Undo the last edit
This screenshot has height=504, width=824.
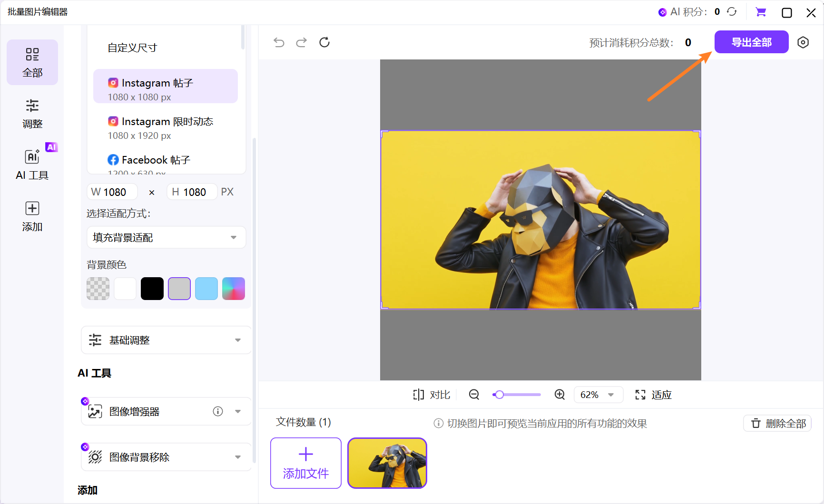click(x=279, y=42)
